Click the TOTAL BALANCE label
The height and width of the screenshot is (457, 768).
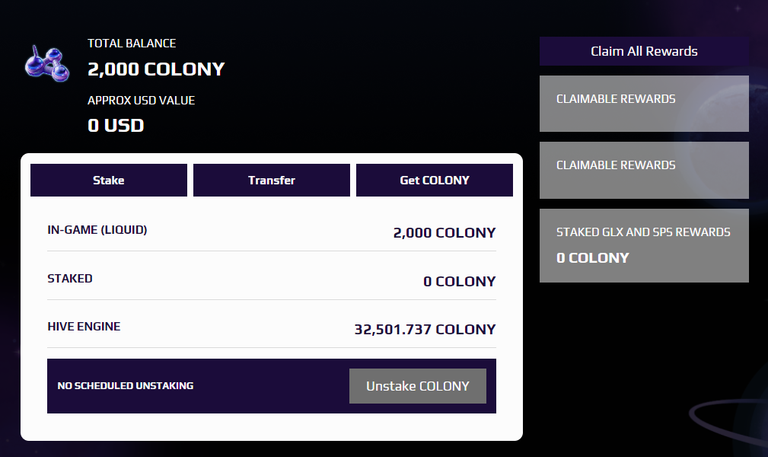pos(131,43)
